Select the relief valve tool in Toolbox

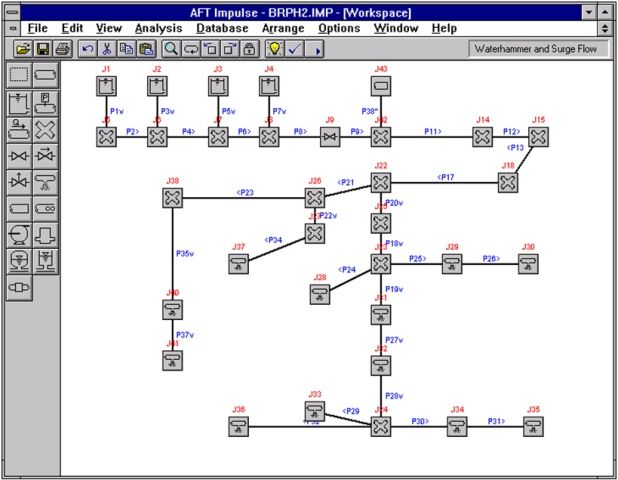pos(19,182)
